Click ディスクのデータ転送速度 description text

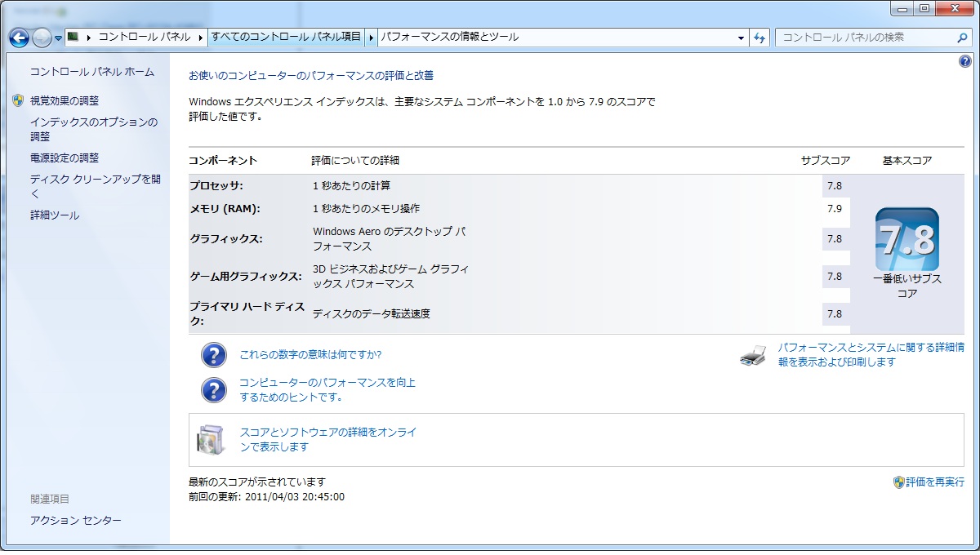[372, 313]
